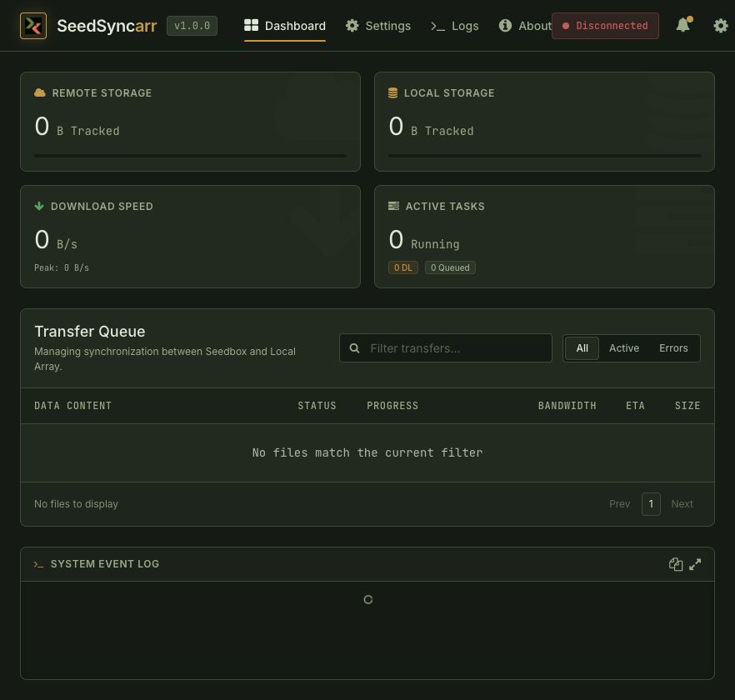Sort by Progress column header
Image resolution: width=735 pixels, height=700 pixels.
[392, 406]
